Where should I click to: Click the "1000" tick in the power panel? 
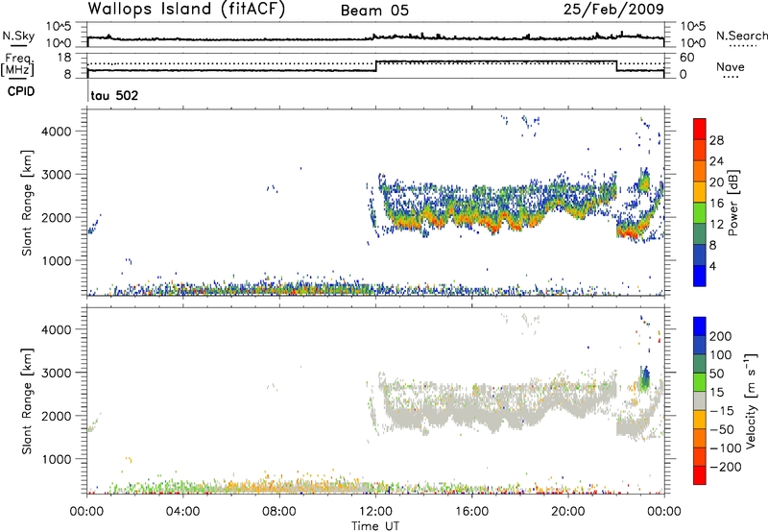(57, 261)
